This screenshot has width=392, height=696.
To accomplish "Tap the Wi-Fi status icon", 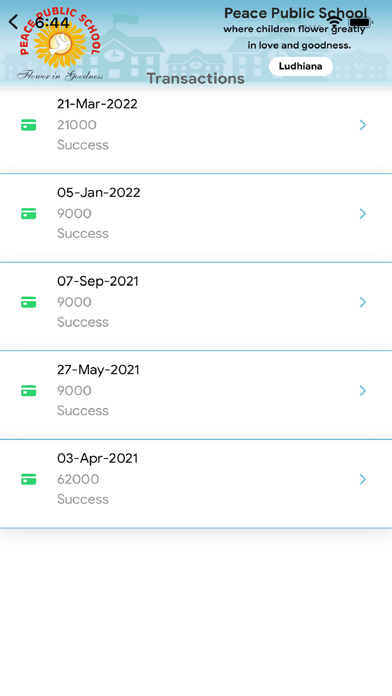I will pyautogui.click(x=334, y=22).
